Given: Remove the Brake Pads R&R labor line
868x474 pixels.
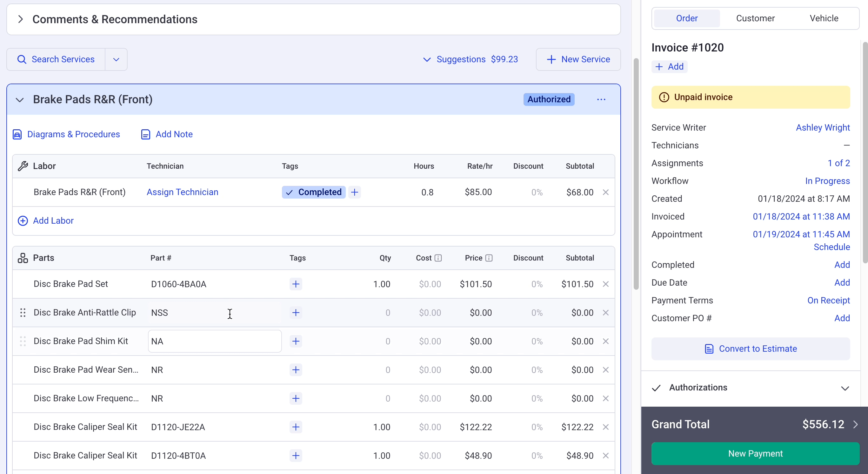Looking at the screenshot, I should click(x=605, y=192).
